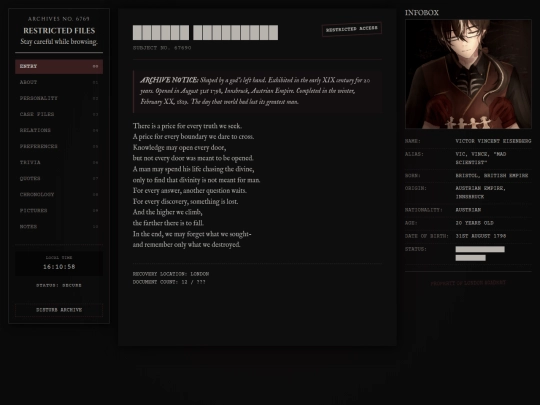Click alias value 'VIC, VINCE, "MAD SCIENTIST"'
The width and height of the screenshot is (540, 405).
pyautogui.click(x=481, y=158)
